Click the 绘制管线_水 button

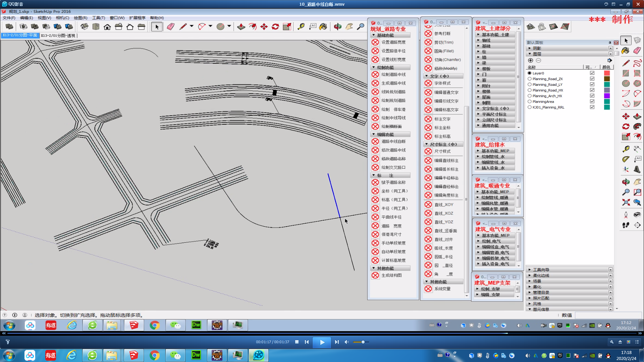(495, 157)
